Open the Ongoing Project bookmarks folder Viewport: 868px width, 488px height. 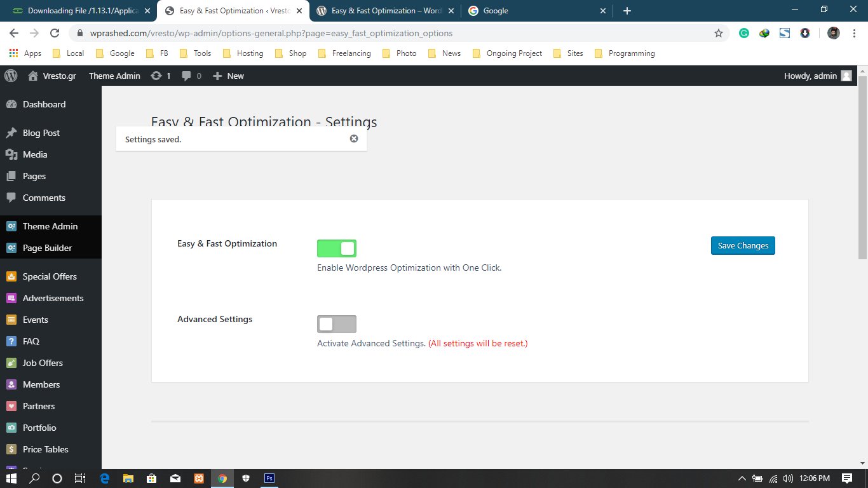(x=507, y=53)
